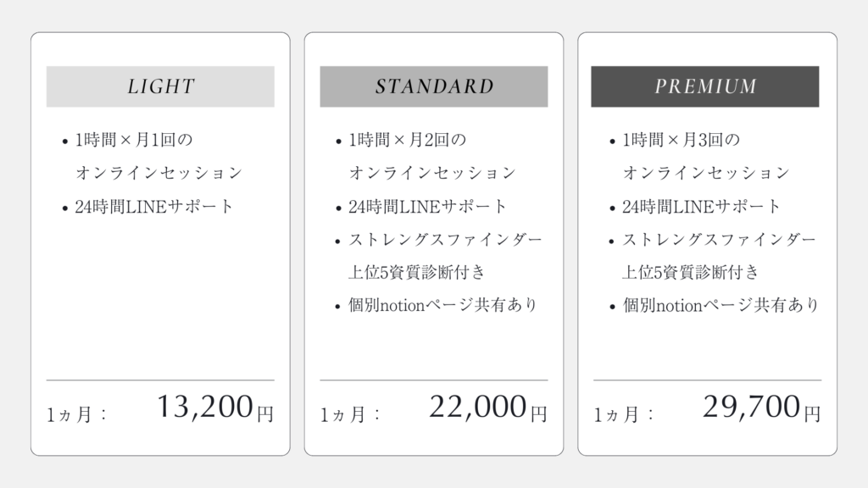This screenshot has width=868, height=488.
Task: Select ストレングスファインダー in the PREMIUM card
Action: (x=719, y=240)
